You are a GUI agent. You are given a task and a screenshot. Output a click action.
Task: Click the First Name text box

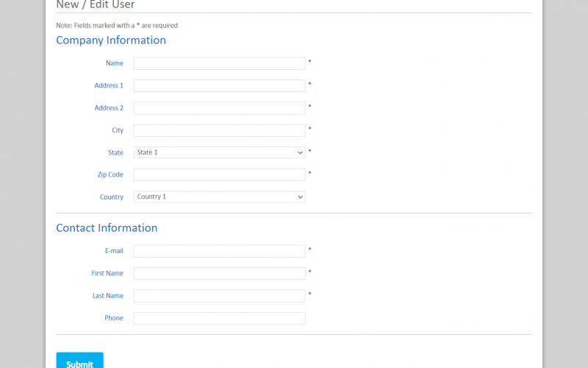pos(219,273)
